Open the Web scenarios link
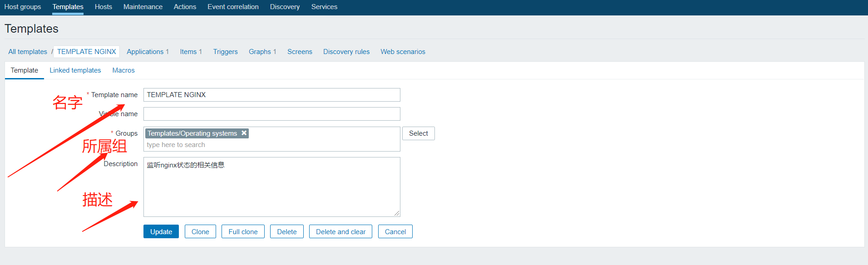The width and height of the screenshot is (868, 265). click(x=403, y=52)
